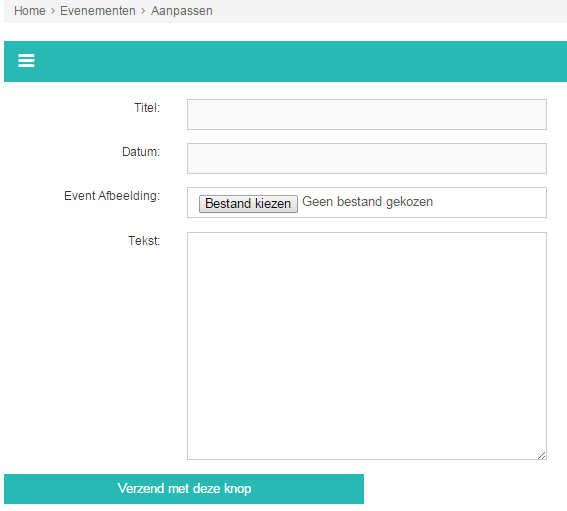This screenshot has width=567, height=511.
Task: Click the Tekst: field label
Action: click(144, 240)
